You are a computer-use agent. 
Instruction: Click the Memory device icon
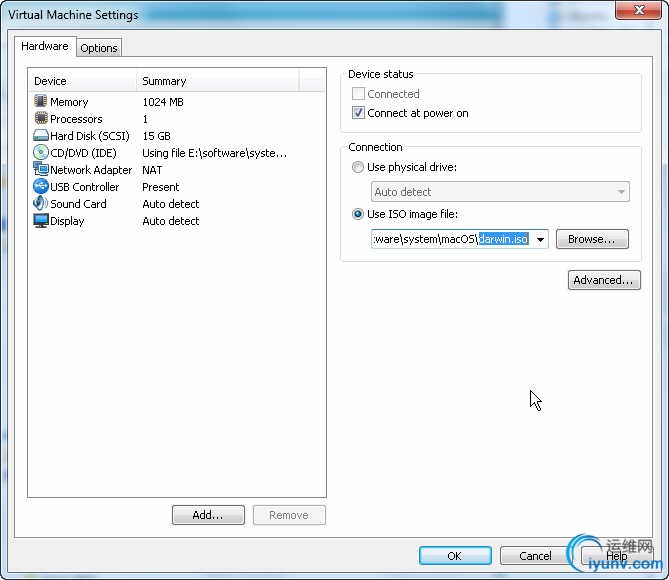[x=41, y=101]
